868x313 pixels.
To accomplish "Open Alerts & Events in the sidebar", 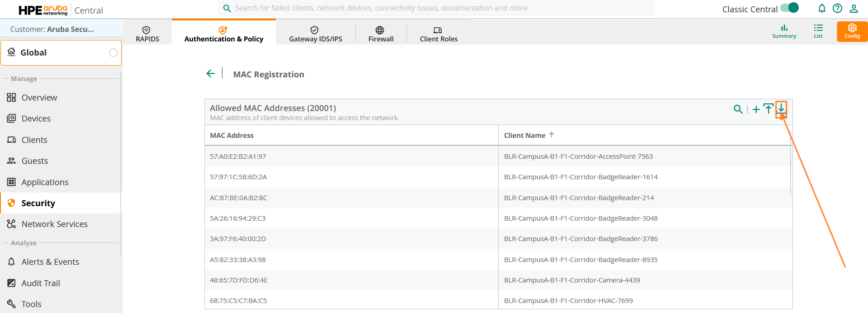I will click(x=61, y=262).
